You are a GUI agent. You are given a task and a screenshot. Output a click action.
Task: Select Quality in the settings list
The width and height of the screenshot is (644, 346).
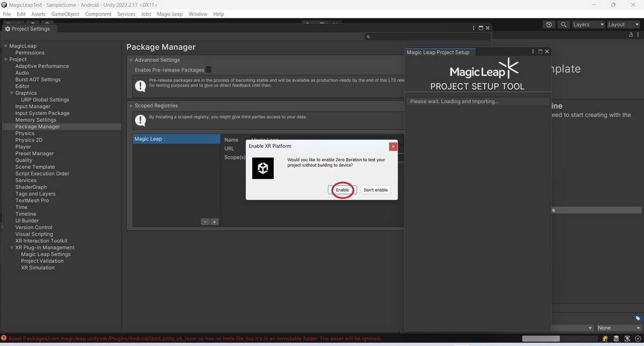click(x=24, y=160)
